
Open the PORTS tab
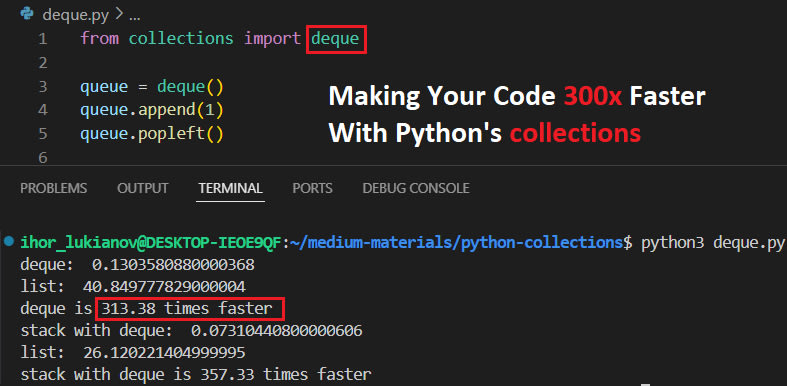313,188
